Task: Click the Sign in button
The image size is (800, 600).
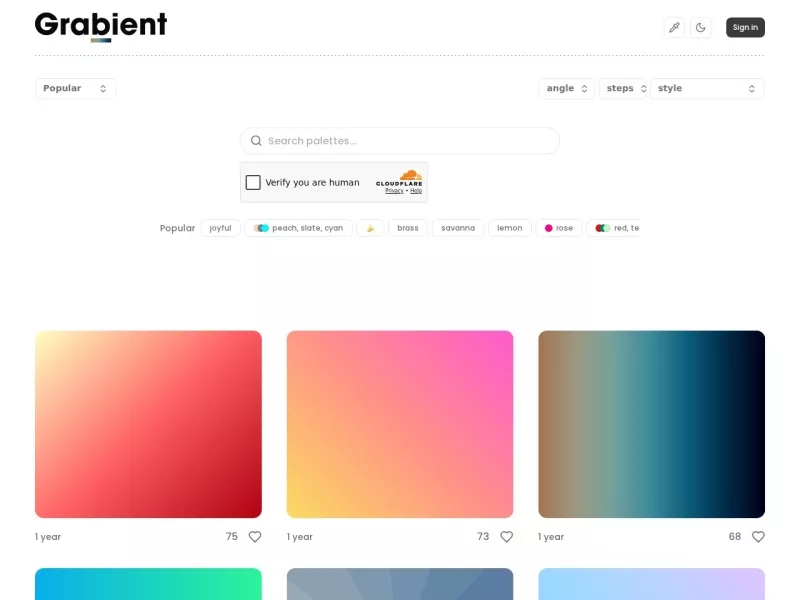Action: (x=745, y=28)
